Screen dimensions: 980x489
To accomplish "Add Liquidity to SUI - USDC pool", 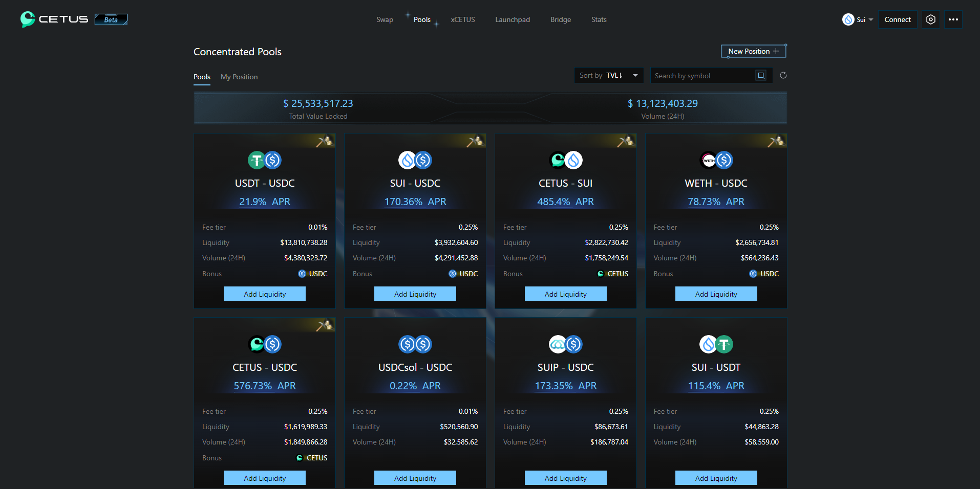I will 415,294.
